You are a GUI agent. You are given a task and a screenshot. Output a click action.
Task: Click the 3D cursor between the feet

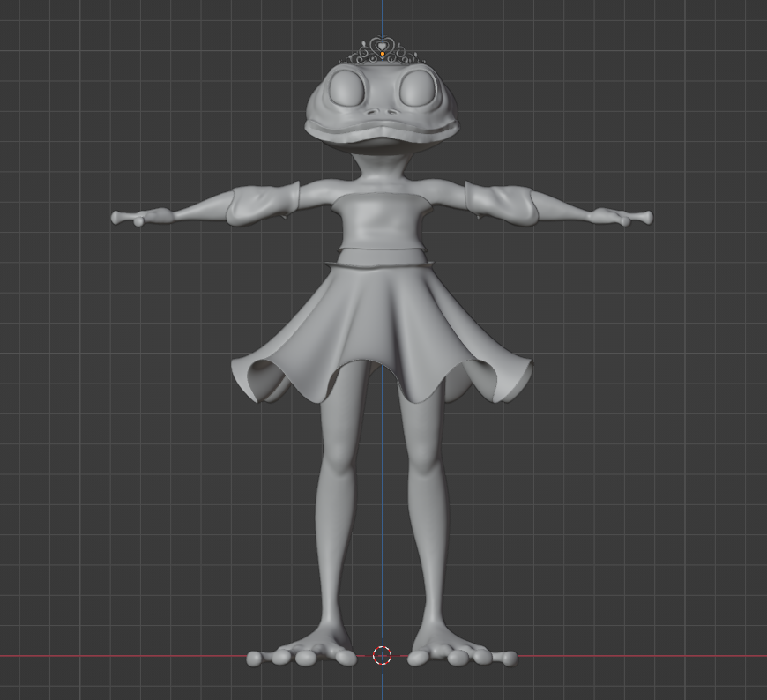click(x=382, y=656)
